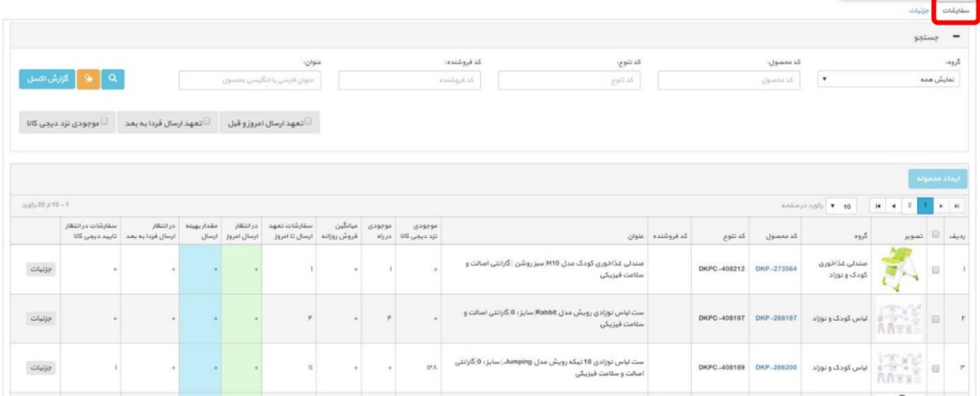Click variant code DKPC-408212 cell
Image resolution: width=980 pixels, height=396 pixels.
click(721, 269)
